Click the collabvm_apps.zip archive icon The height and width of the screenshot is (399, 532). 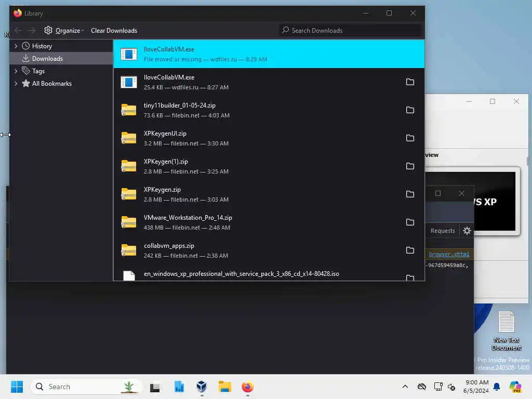pos(129,250)
